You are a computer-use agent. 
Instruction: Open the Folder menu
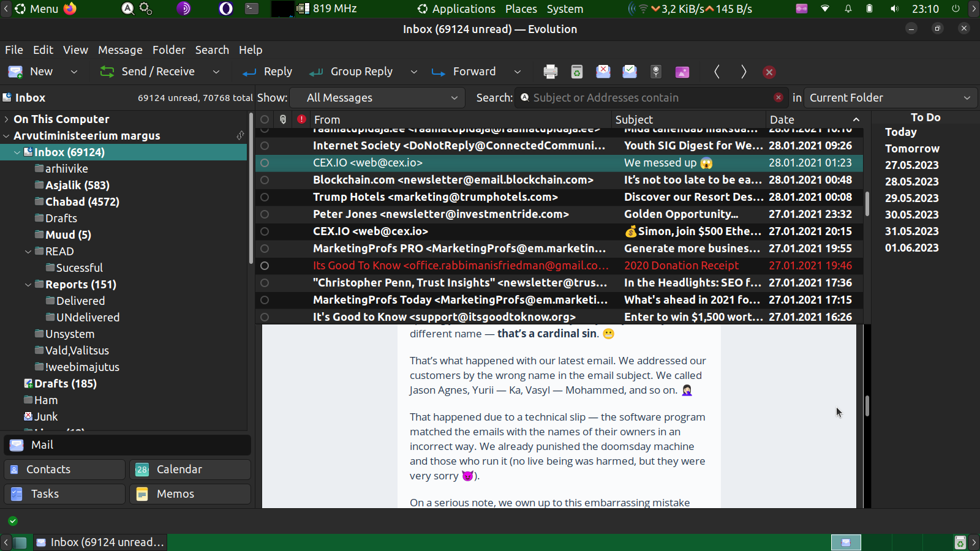coord(169,50)
